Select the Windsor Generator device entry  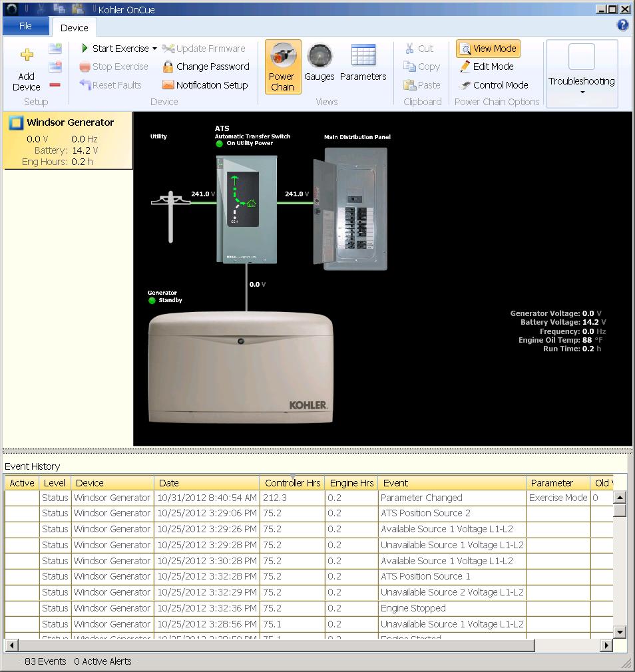coord(68,141)
